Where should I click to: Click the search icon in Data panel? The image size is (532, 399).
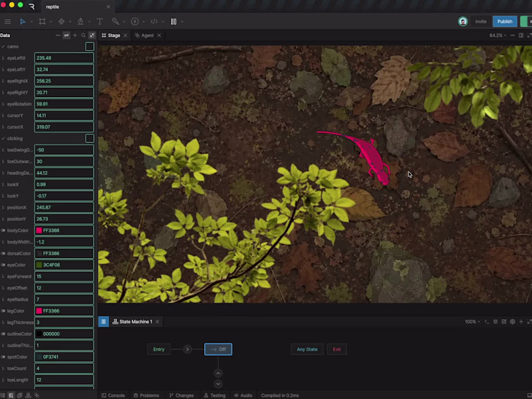pos(84,35)
